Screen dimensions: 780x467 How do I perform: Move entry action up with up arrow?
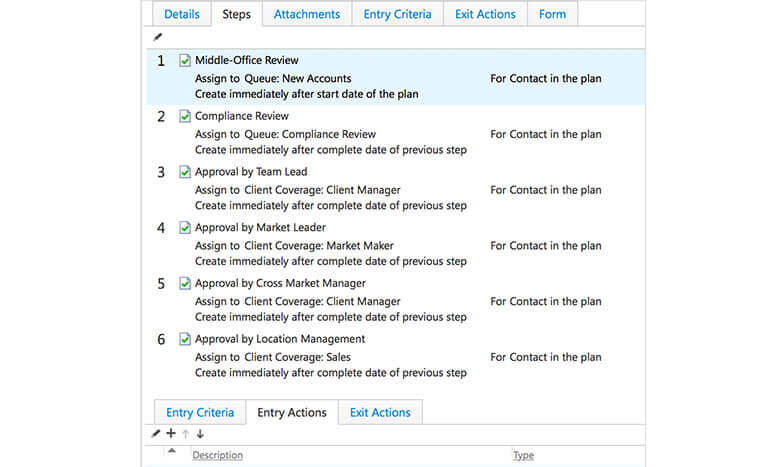(186, 434)
